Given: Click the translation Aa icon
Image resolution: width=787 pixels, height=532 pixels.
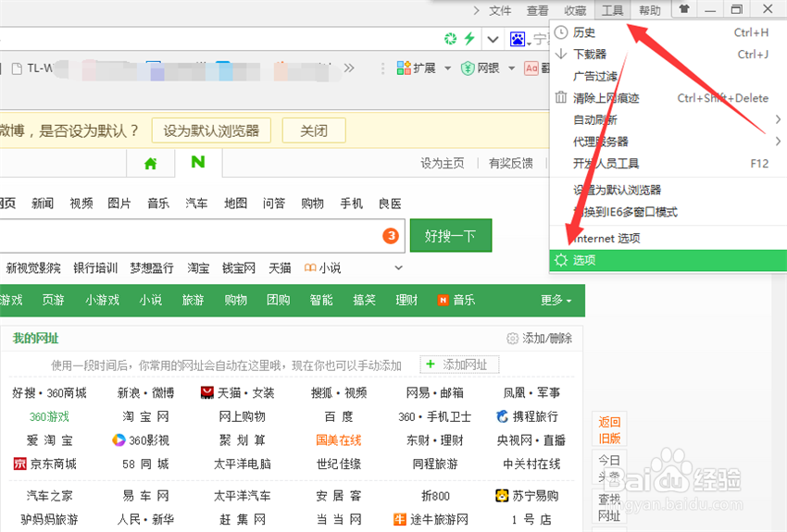Looking at the screenshot, I should pyautogui.click(x=531, y=68).
